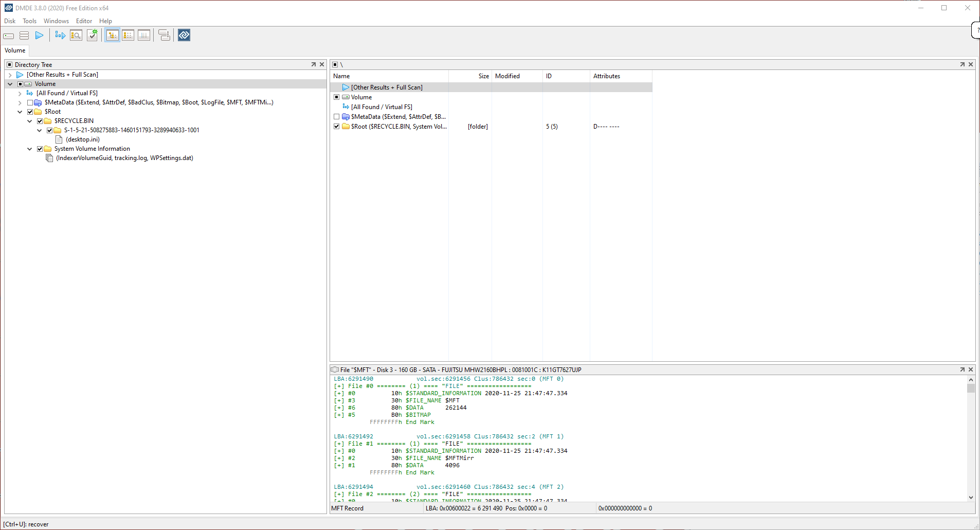Close the Directory Tree panel
Screen dimensions: 980x530
point(322,65)
